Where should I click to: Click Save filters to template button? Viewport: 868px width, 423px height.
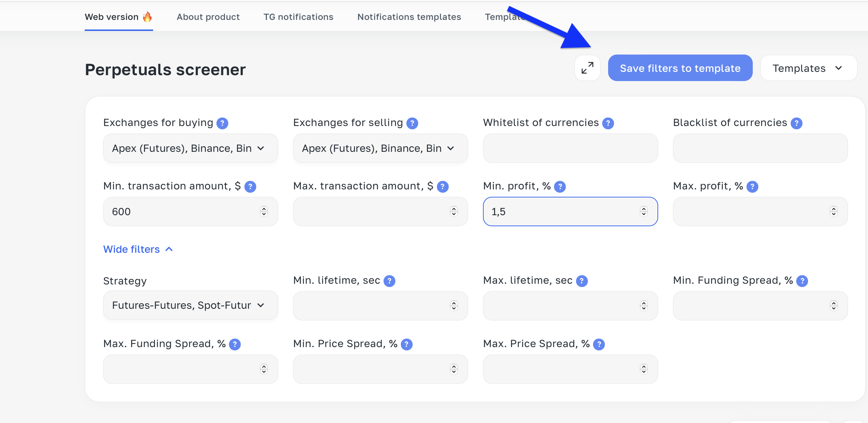point(680,68)
